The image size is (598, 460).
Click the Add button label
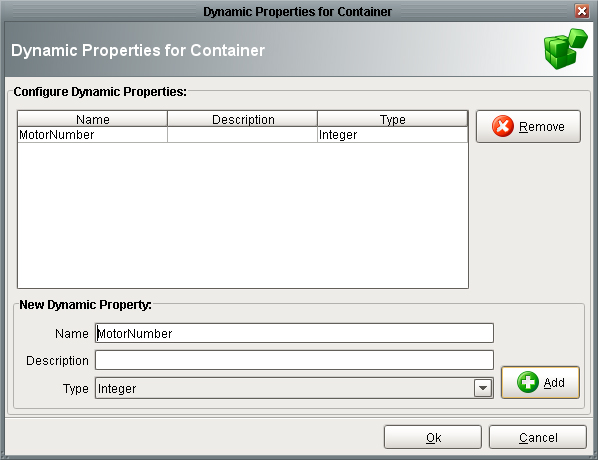point(554,382)
